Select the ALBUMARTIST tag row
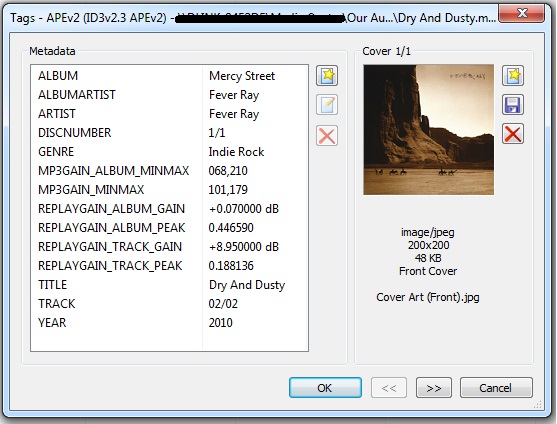557x424 pixels. tap(169, 95)
